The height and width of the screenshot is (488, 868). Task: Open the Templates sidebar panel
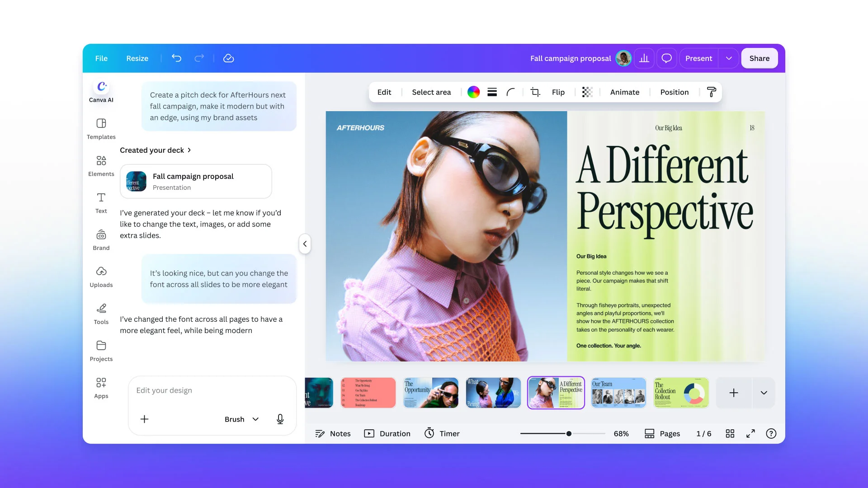coord(101,129)
